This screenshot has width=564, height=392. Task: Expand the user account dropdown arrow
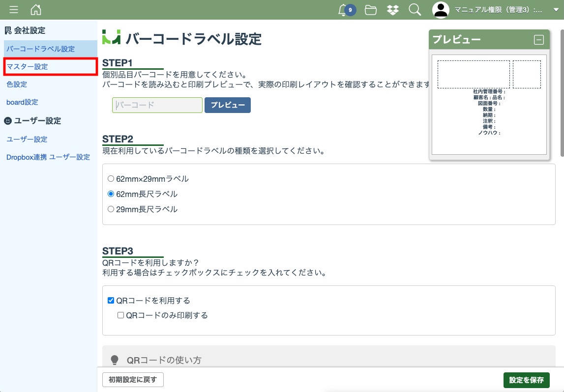[x=556, y=10]
